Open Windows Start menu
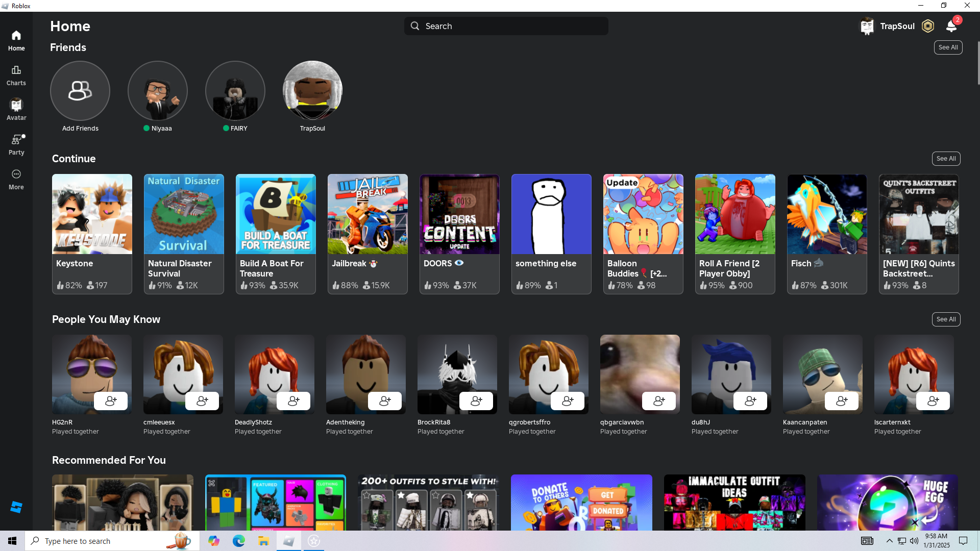The image size is (980, 551). [12, 541]
